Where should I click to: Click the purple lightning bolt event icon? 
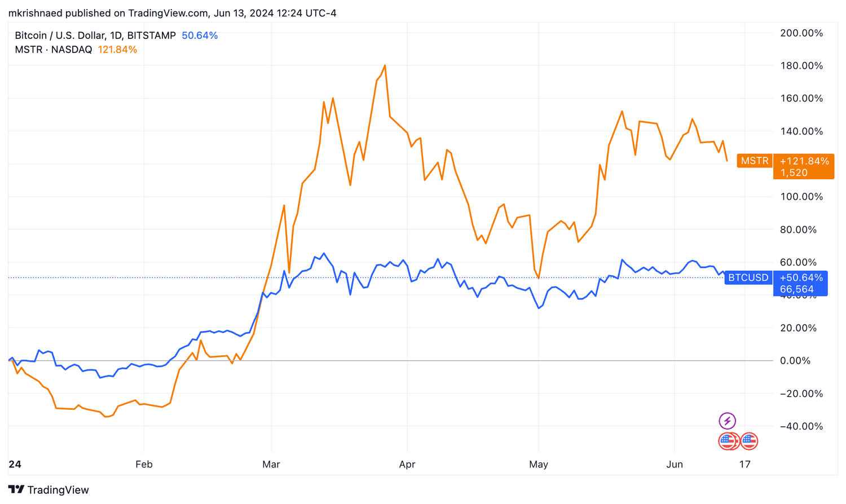click(727, 421)
